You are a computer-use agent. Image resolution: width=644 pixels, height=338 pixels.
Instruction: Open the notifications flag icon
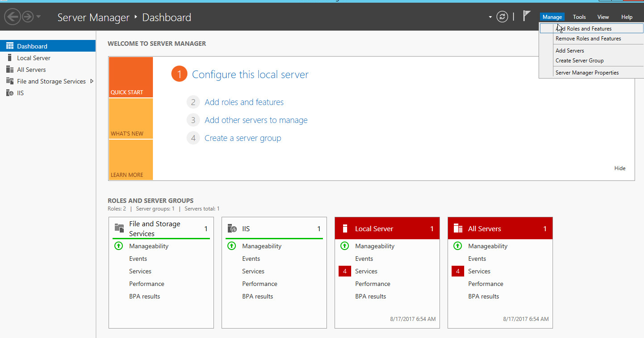[x=527, y=17]
